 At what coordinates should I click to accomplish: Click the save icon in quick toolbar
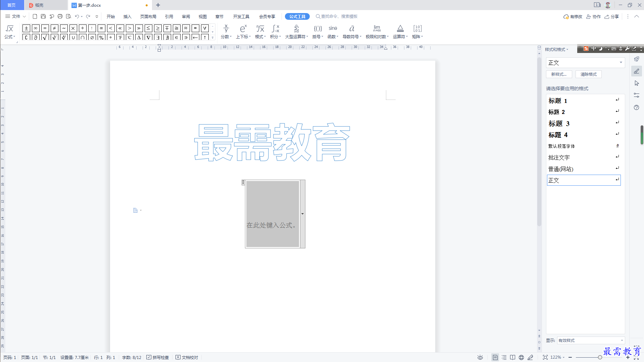tap(43, 16)
